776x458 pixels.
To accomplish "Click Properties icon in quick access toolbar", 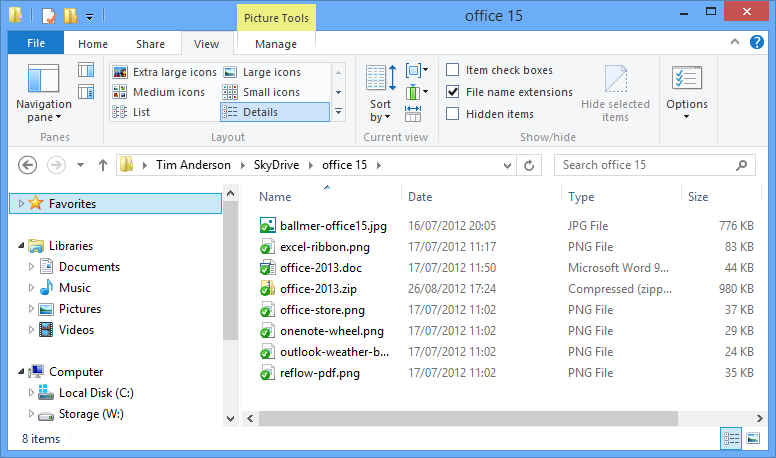I will coord(48,15).
